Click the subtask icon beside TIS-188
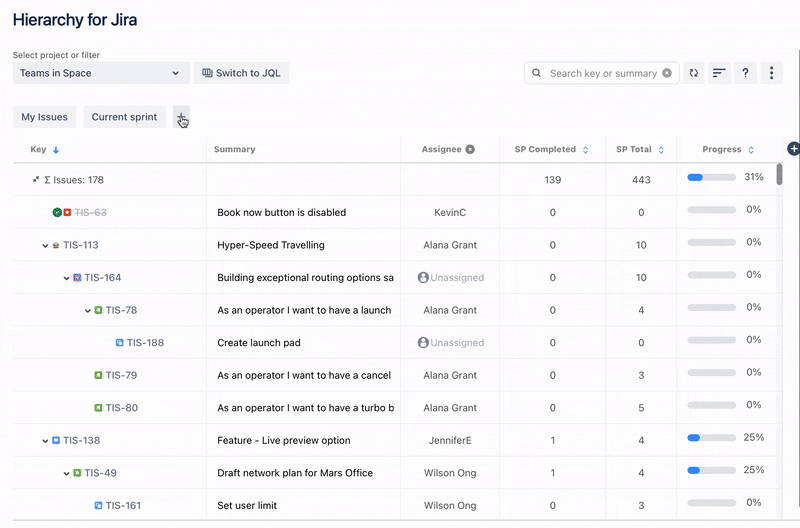The image size is (800, 528). pyautogui.click(x=119, y=343)
